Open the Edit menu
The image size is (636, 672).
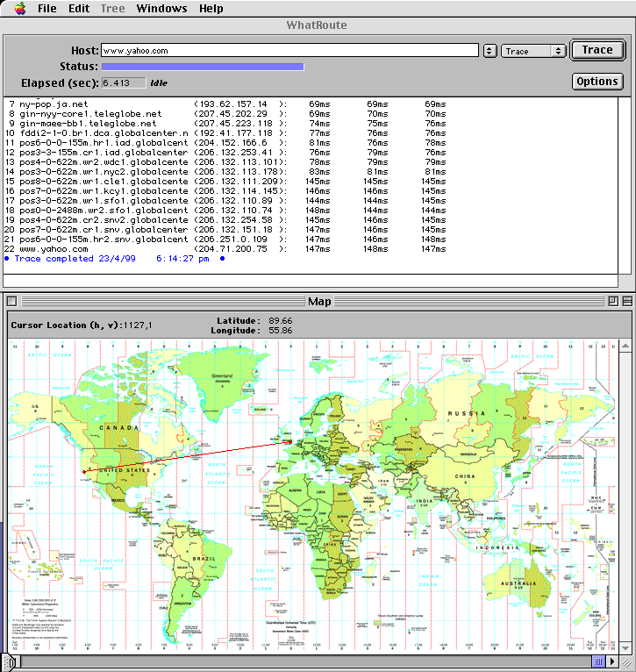click(x=79, y=8)
